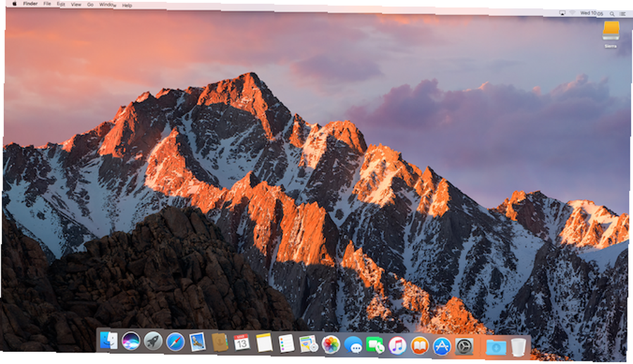Click the Wed 10:05 clock in menu bar
This screenshot has height=364, width=633.
592,13
